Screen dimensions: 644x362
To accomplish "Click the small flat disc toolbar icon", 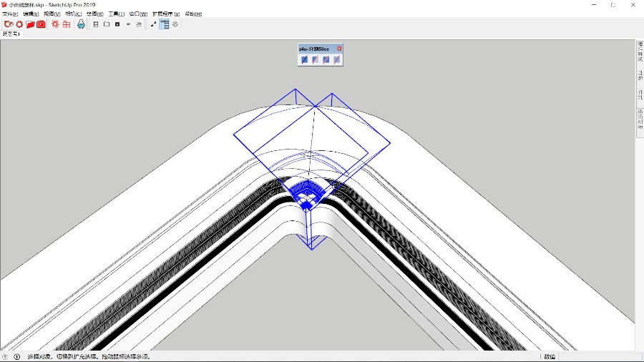I will 128,24.
